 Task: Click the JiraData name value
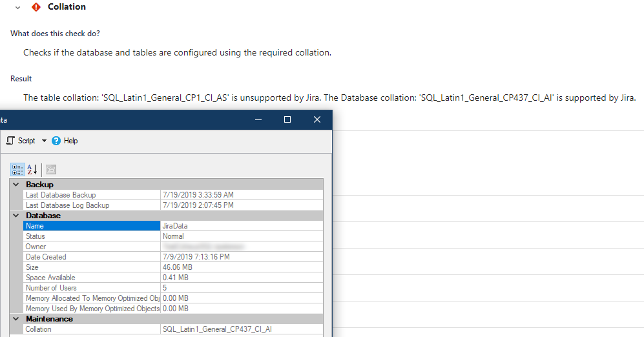(175, 226)
